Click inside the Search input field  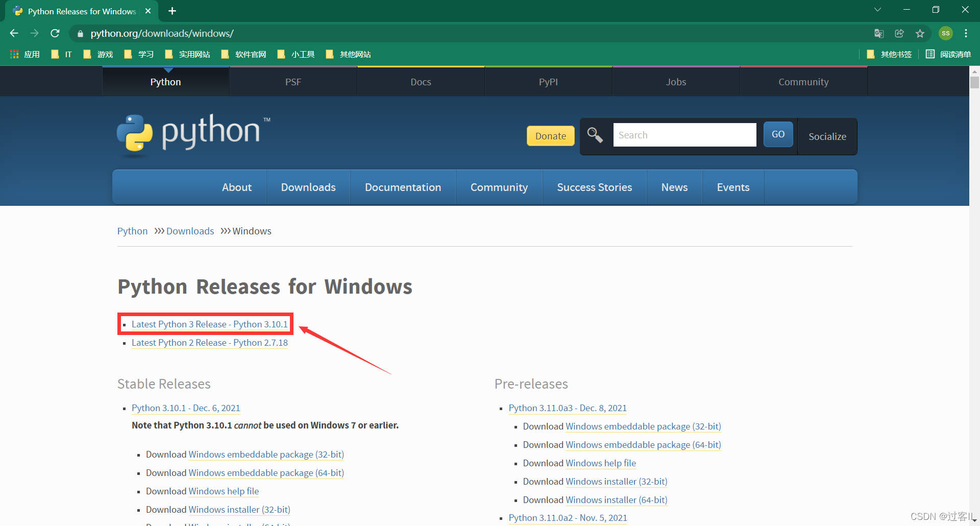pos(684,135)
